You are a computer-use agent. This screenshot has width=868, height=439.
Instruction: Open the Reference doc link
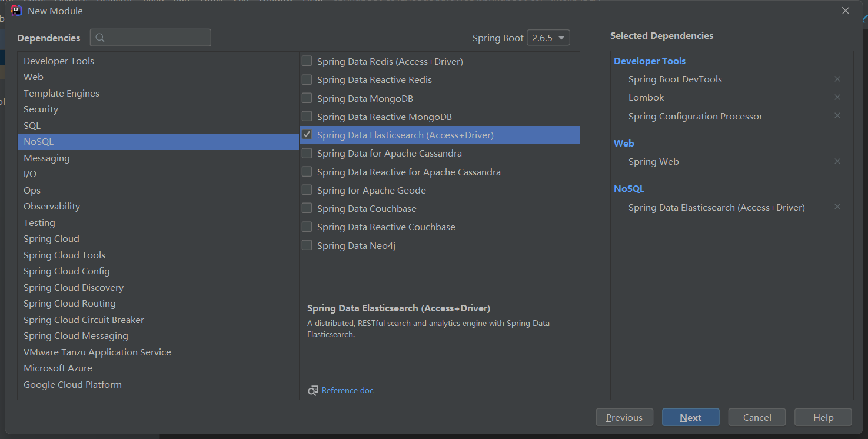347,390
